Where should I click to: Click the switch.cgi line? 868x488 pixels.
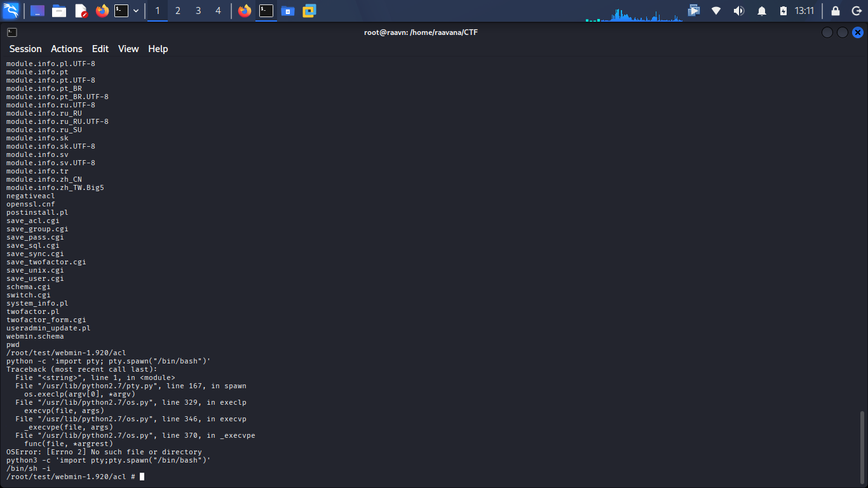click(29, 295)
